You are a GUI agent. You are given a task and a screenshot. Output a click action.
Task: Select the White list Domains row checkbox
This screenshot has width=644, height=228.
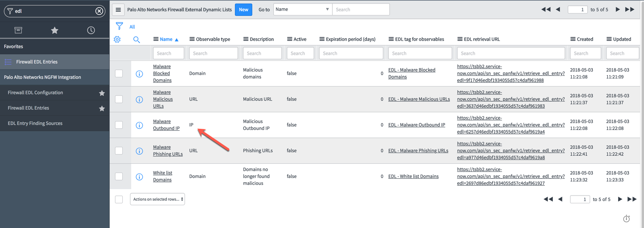[119, 176]
